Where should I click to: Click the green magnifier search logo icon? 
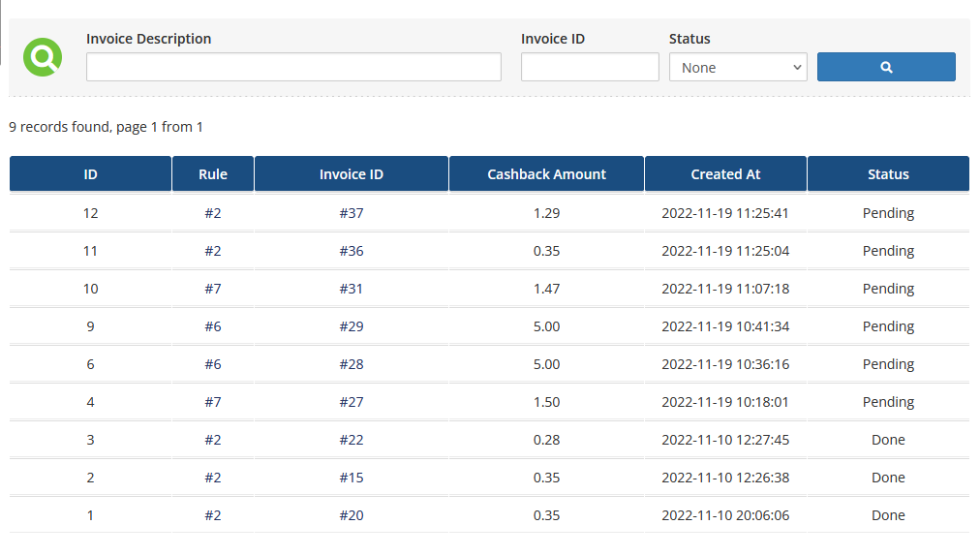click(x=43, y=57)
